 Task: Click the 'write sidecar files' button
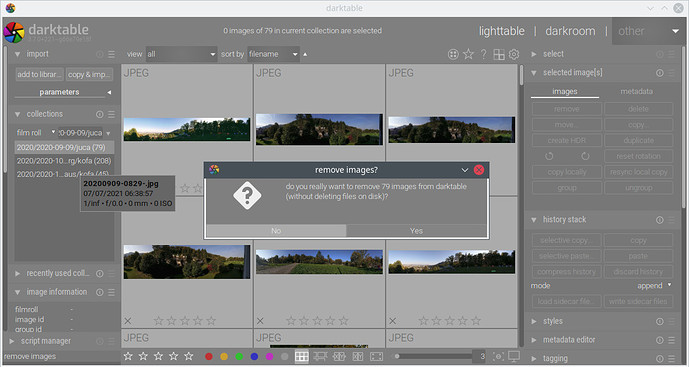pos(638,302)
